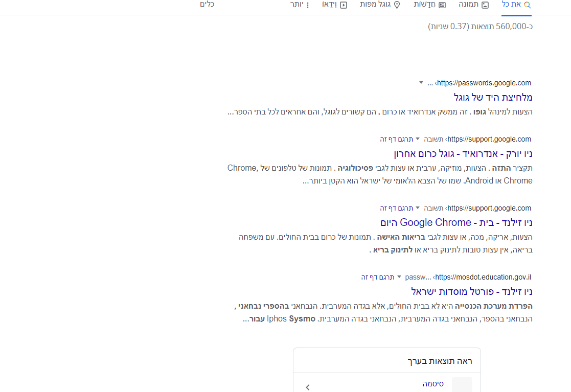Switch to the 'וִידֵאוֹ' video tab
571x392 pixels.
[x=335, y=5]
